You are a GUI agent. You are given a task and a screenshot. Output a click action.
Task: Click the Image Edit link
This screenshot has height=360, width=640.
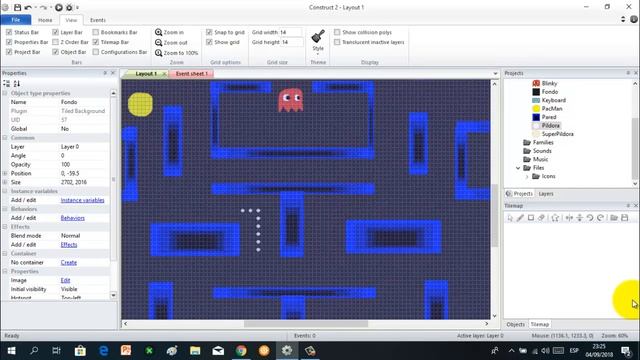[65, 280]
